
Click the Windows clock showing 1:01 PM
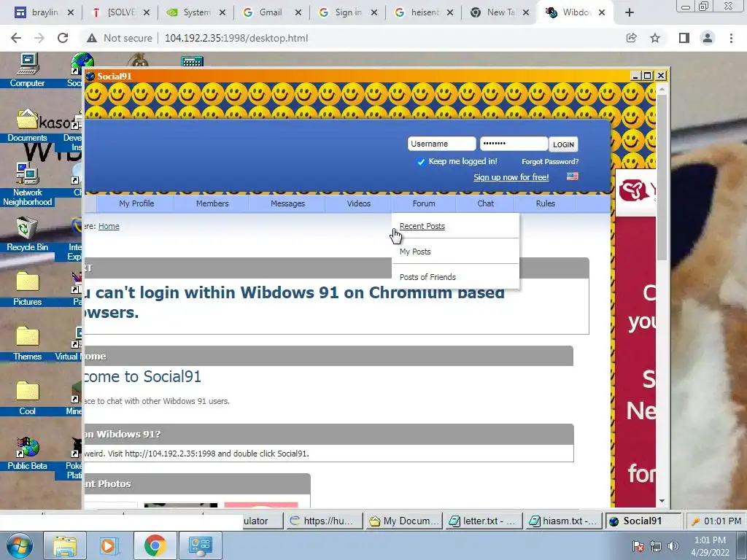(711, 546)
